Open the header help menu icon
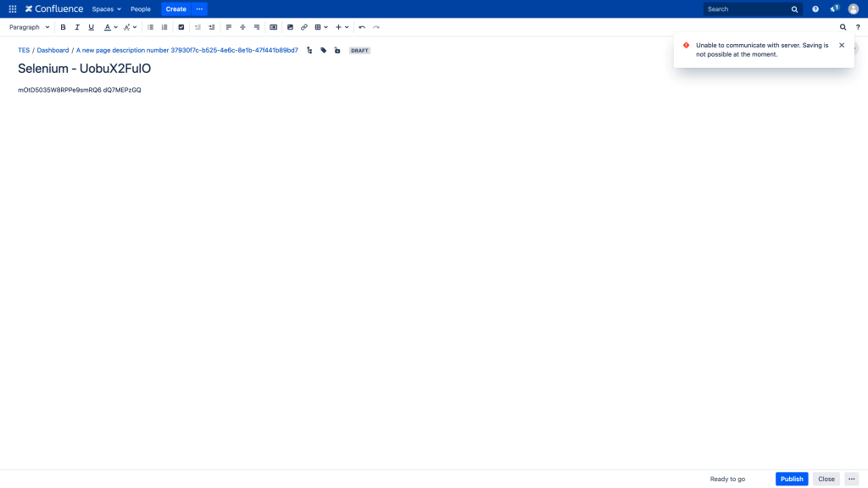This screenshot has width=868, height=488. point(815,8)
